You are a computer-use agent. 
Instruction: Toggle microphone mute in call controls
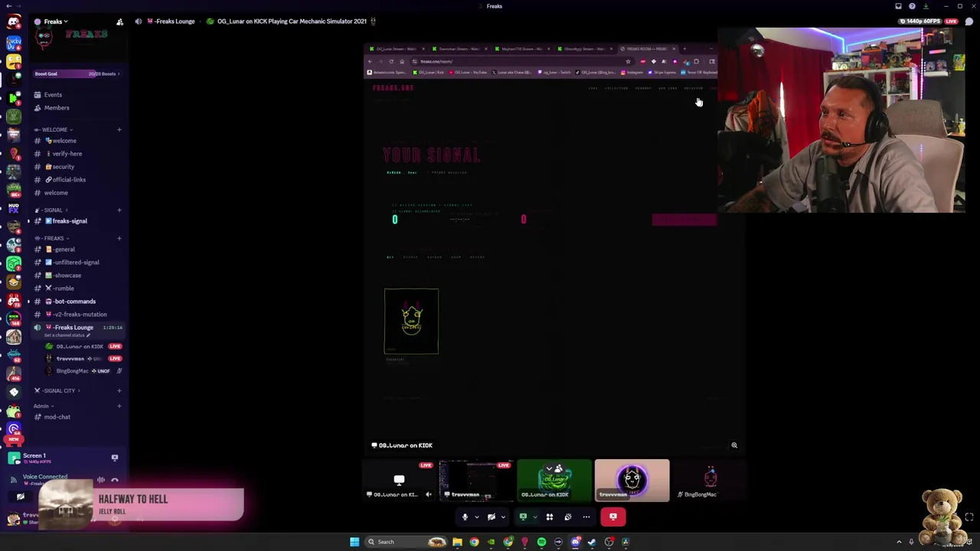point(465,517)
